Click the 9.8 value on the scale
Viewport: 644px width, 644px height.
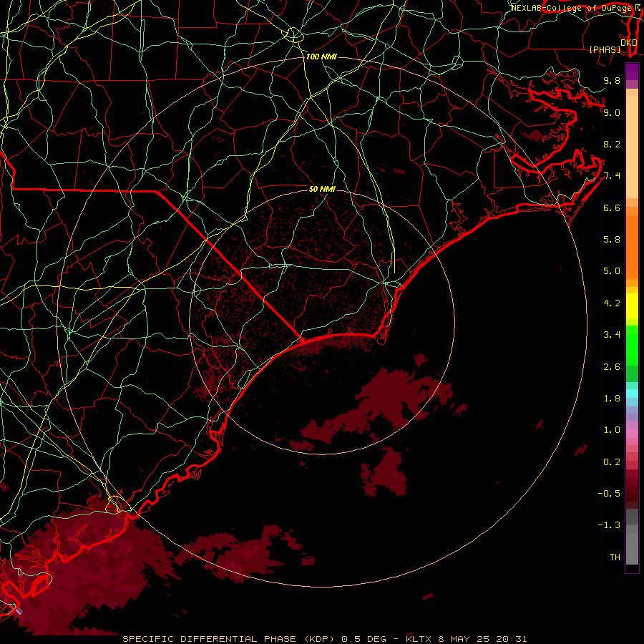[612, 80]
